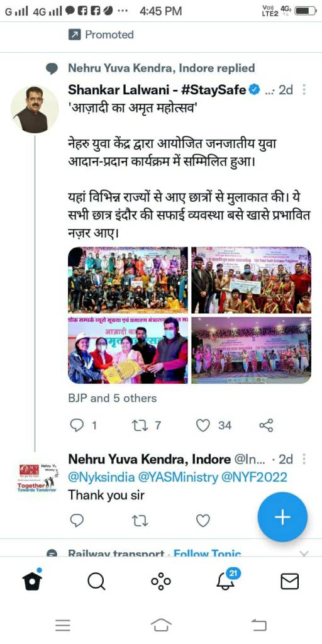Open more options for Nehru Yuva Kendra reply

tap(304, 458)
